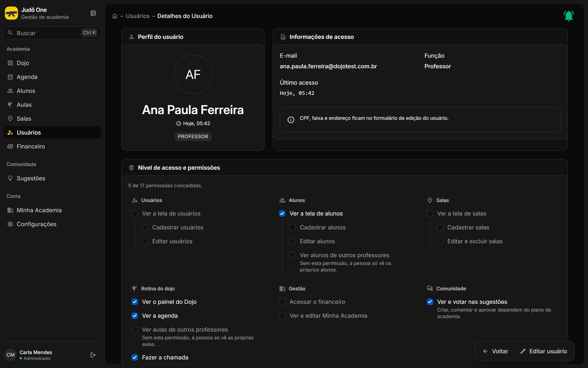This screenshot has width=588, height=368.
Task: Enable Ver aulas de outros professores
Action: tap(135, 330)
